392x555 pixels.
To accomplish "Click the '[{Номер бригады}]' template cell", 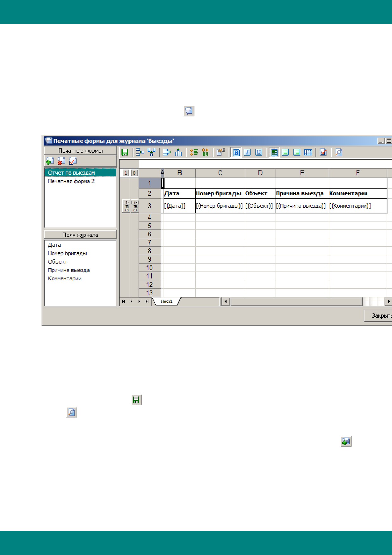I will 220,206.
